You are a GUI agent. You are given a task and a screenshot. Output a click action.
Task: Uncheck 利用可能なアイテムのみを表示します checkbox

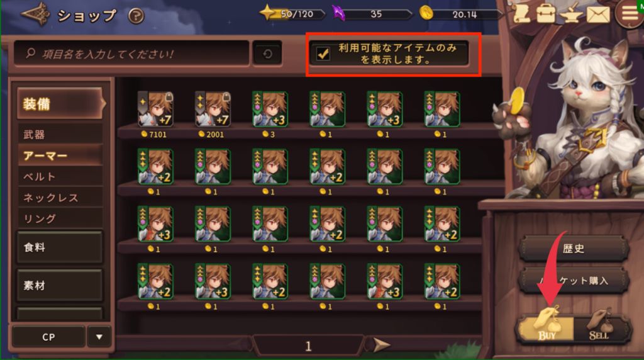(323, 54)
